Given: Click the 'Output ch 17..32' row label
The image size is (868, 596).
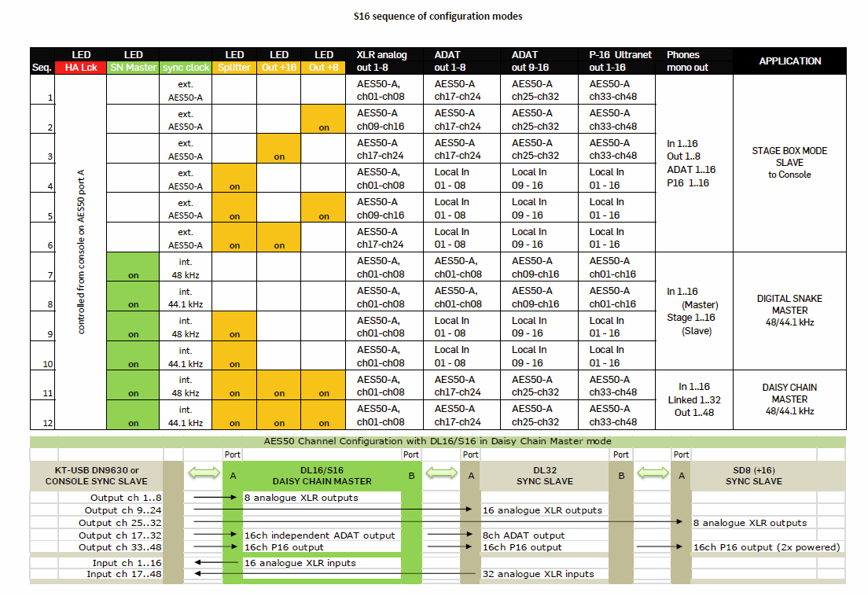Looking at the screenshot, I should [x=120, y=535].
